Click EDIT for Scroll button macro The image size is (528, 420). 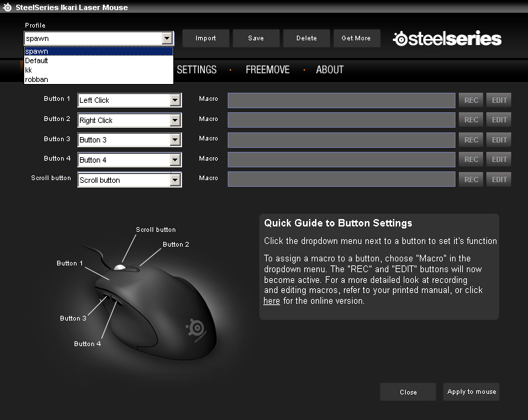499,179
